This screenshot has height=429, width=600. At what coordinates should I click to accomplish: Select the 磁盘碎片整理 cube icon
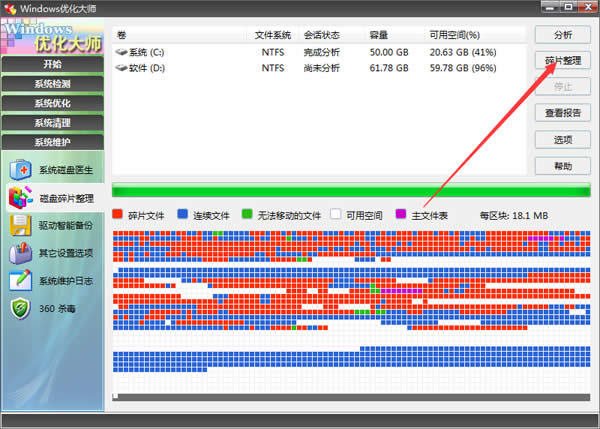coord(21,197)
